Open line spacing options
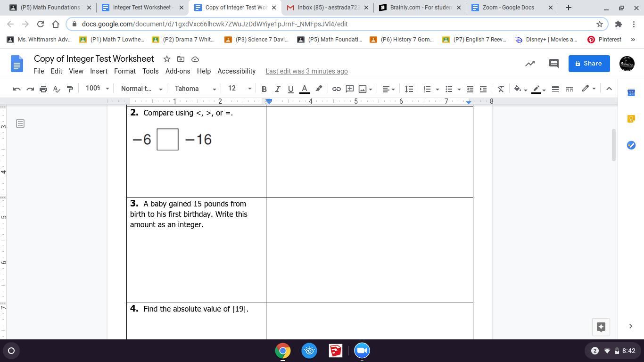The width and height of the screenshot is (644, 362). [x=409, y=89]
